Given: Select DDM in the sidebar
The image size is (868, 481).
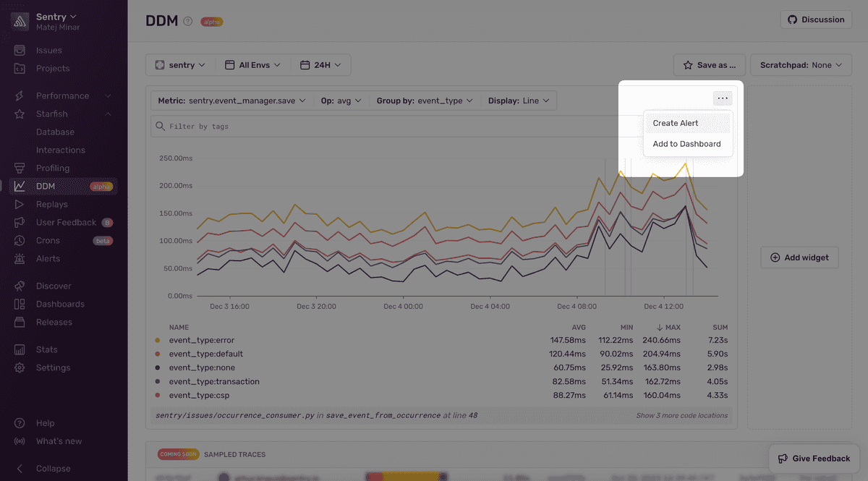Looking at the screenshot, I should coord(64,187).
